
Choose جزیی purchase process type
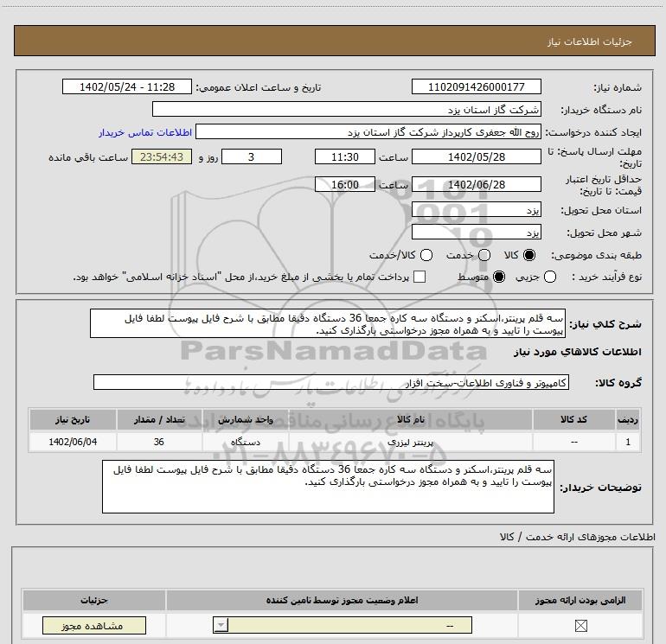click(x=549, y=277)
